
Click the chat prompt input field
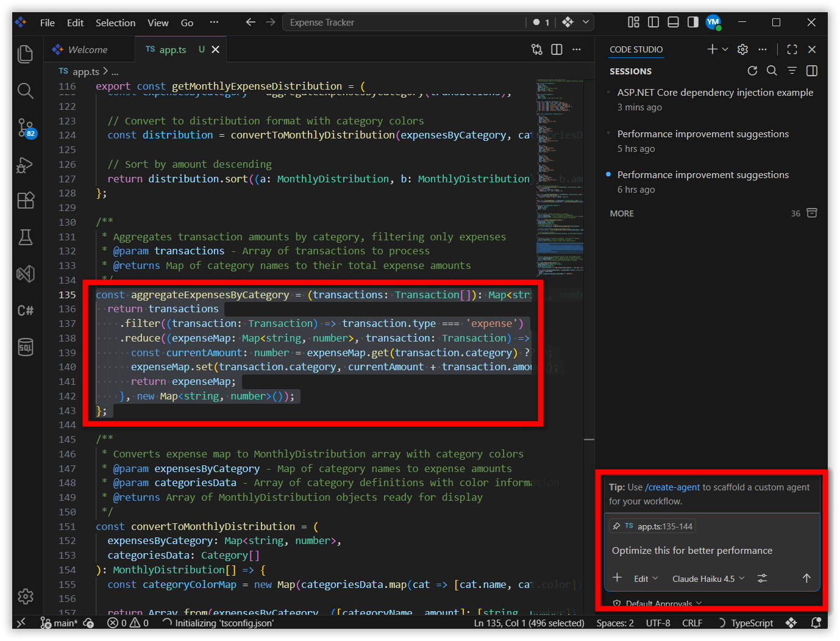click(x=711, y=551)
